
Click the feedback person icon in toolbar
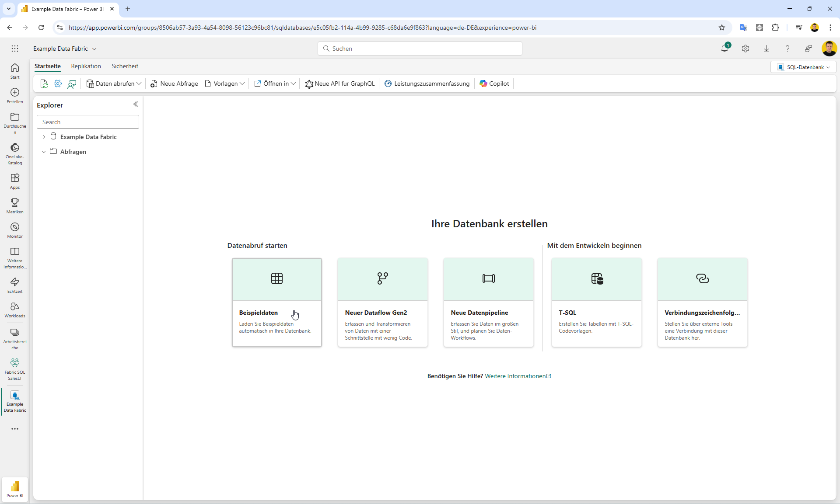click(x=72, y=83)
